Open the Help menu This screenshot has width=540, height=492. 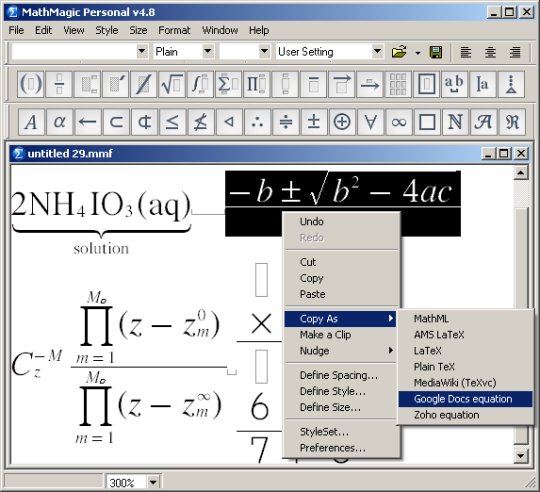coord(259,30)
